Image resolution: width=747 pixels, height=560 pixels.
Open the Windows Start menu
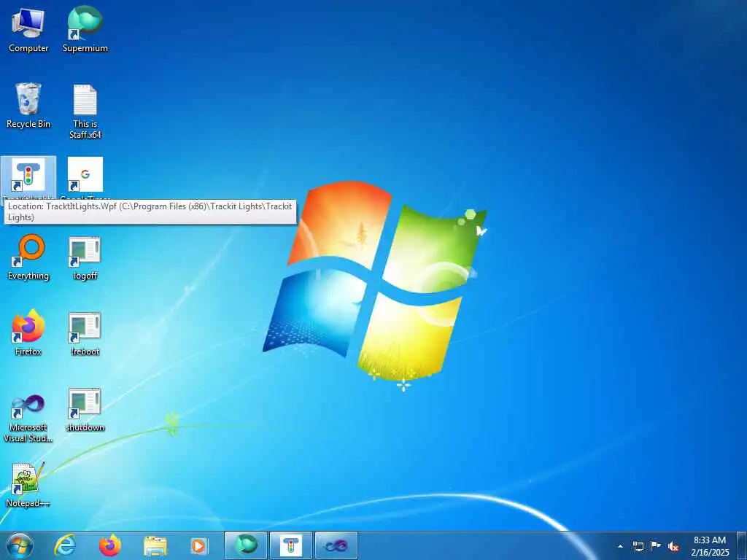point(20,545)
